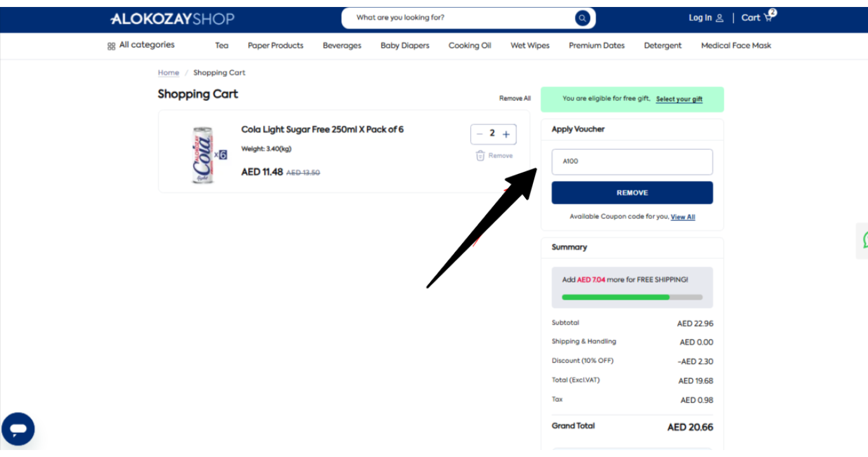Click the Shipping & Handling AED 0.00 value
The height and width of the screenshot is (457, 868).
(697, 343)
